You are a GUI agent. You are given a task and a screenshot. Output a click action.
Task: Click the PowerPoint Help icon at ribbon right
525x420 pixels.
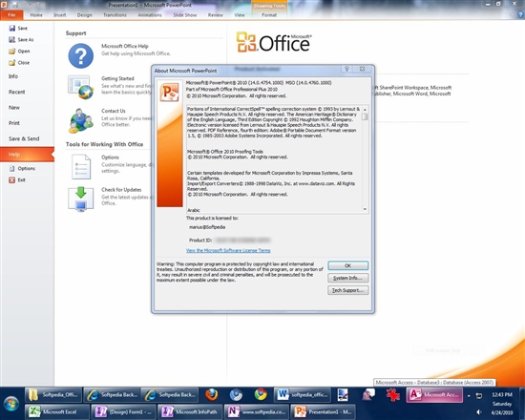click(520, 14)
